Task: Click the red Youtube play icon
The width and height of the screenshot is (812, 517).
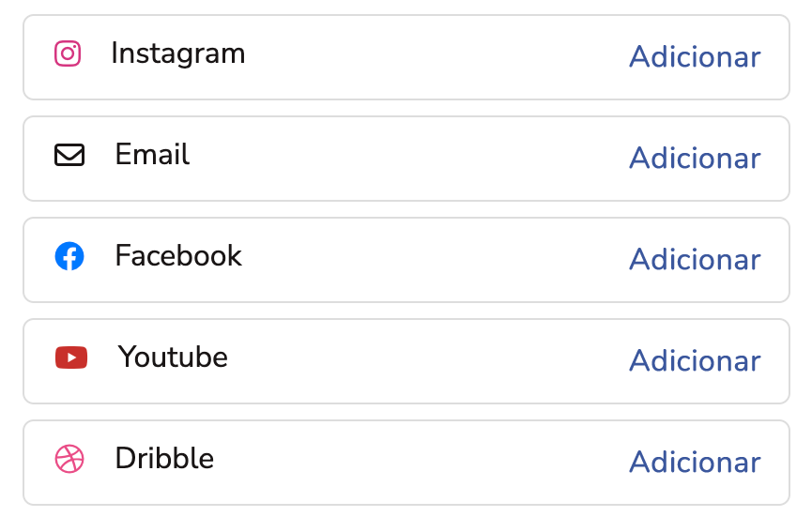Action: tap(71, 357)
